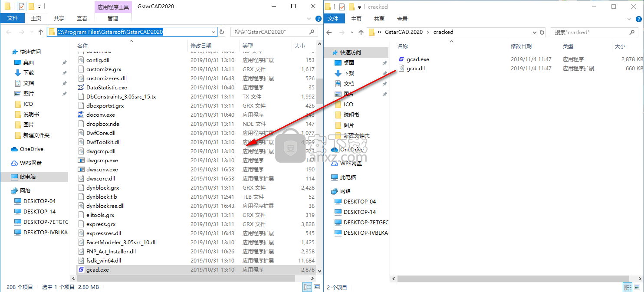Refresh the cracked folder view
The height and width of the screenshot is (292, 644).
[x=542, y=32]
